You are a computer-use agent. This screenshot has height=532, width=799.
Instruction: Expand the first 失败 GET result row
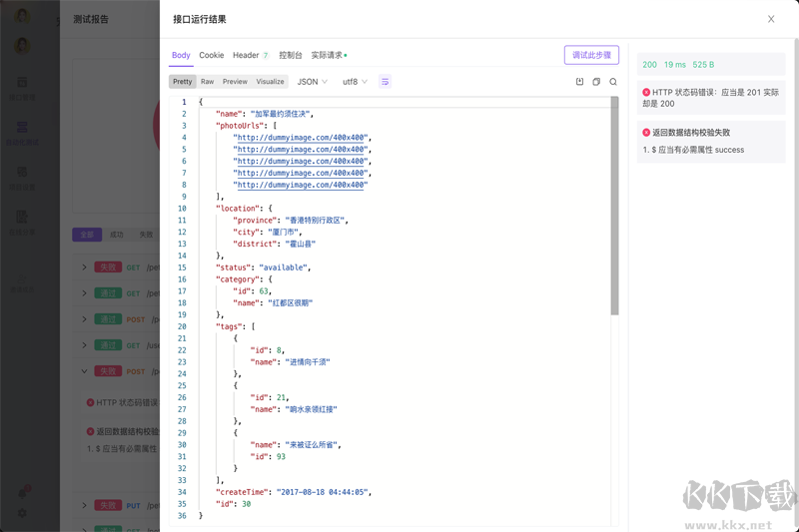coord(85,267)
